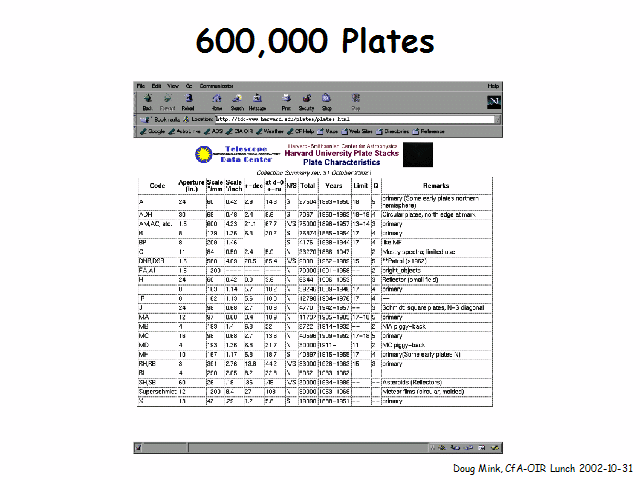Click the status bar security lock icon
Screen dimensions: 640x480
[x=138, y=448]
